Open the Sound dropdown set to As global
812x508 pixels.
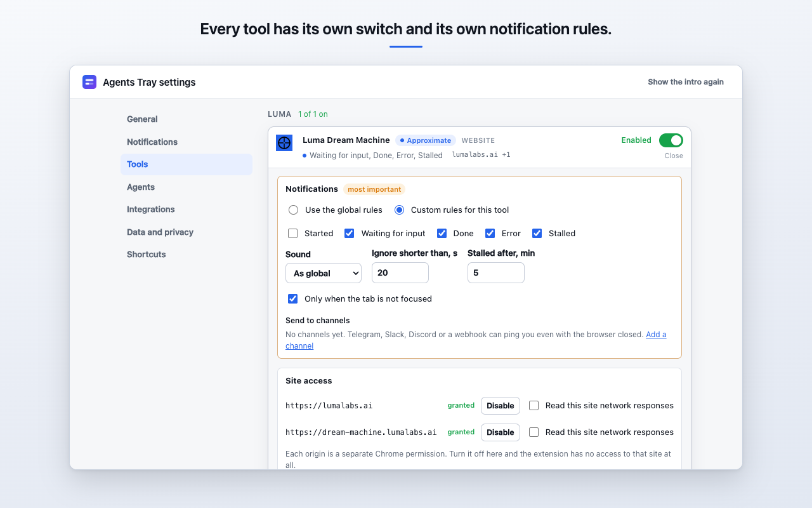pos(324,273)
